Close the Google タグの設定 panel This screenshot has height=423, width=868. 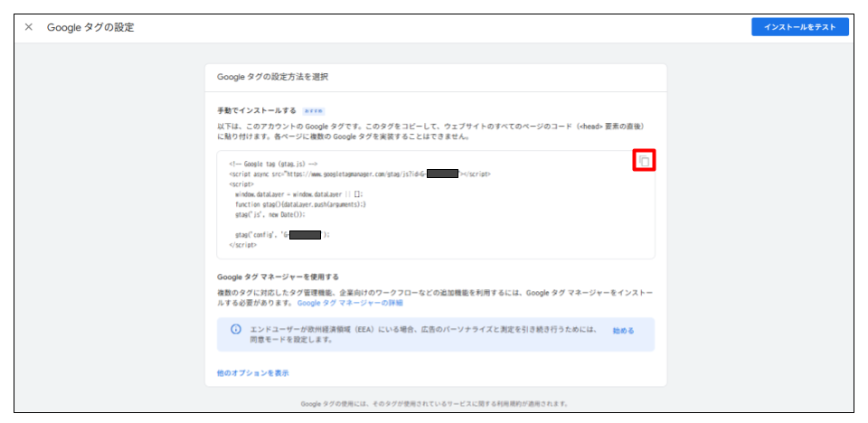[29, 27]
